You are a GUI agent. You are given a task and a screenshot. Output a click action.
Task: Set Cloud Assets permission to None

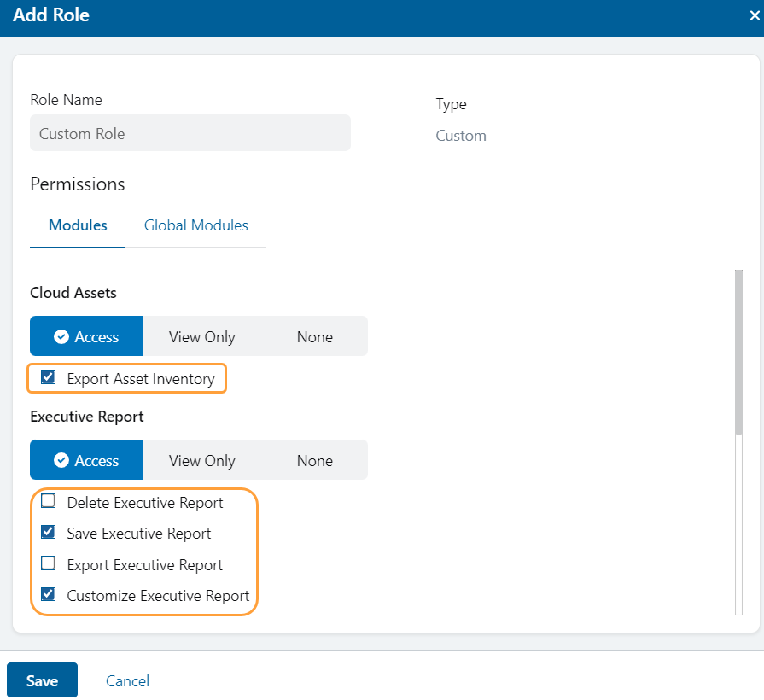314,336
